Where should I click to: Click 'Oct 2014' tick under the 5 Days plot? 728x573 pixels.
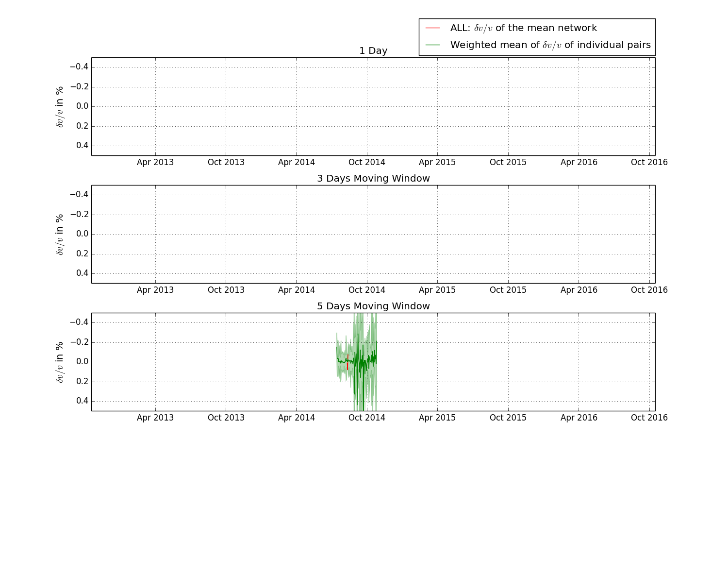[366, 418]
